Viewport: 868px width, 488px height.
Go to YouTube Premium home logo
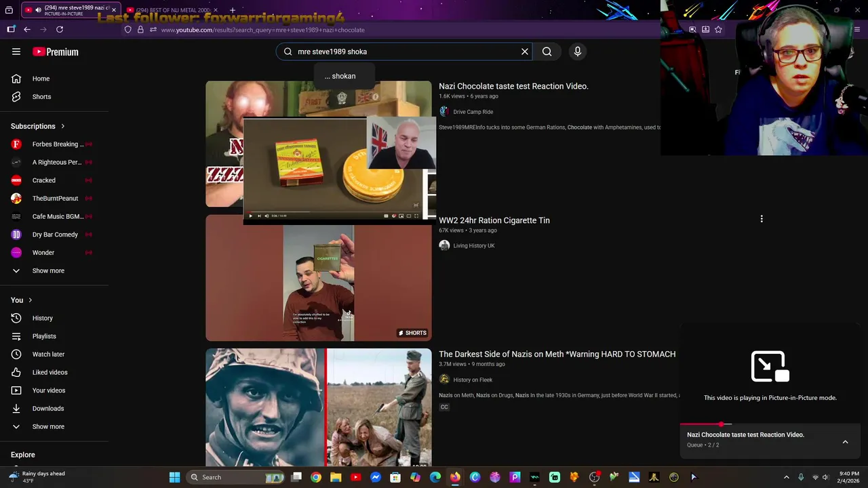(56, 52)
